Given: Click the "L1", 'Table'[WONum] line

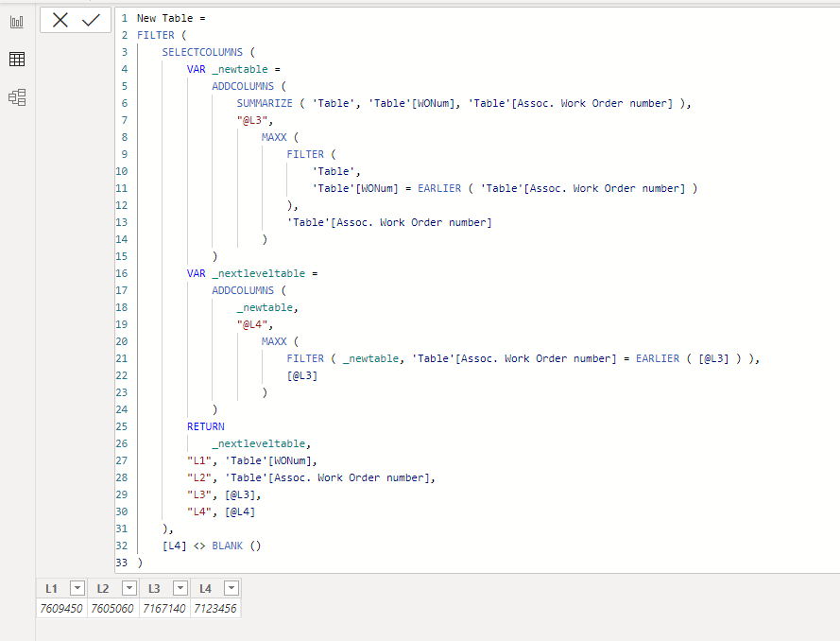Looking at the screenshot, I should pyautogui.click(x=251, y=460).
